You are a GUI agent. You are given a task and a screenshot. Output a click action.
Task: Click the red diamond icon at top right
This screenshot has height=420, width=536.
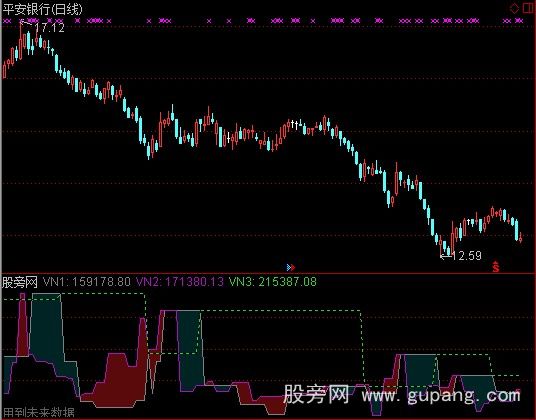(x=514, y=8)
